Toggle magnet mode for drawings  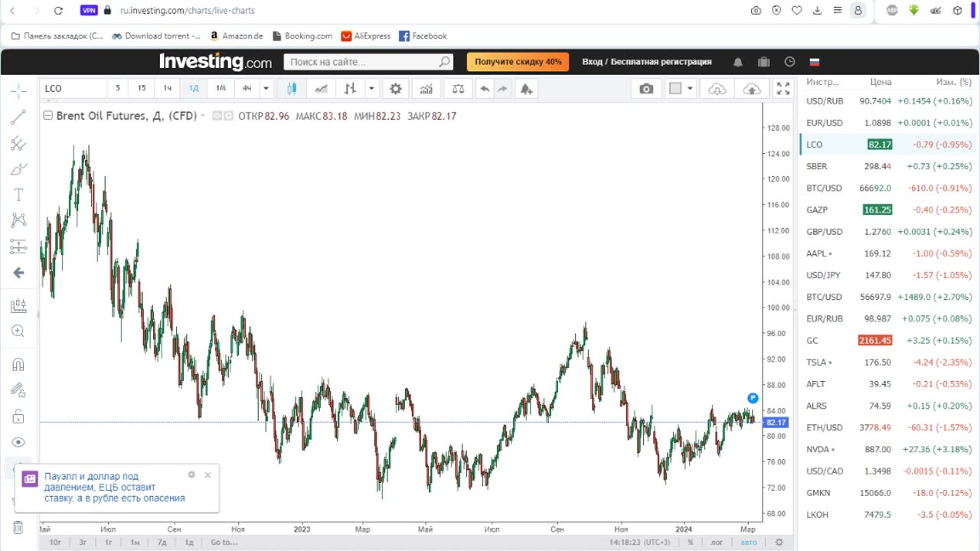[18, 365]
